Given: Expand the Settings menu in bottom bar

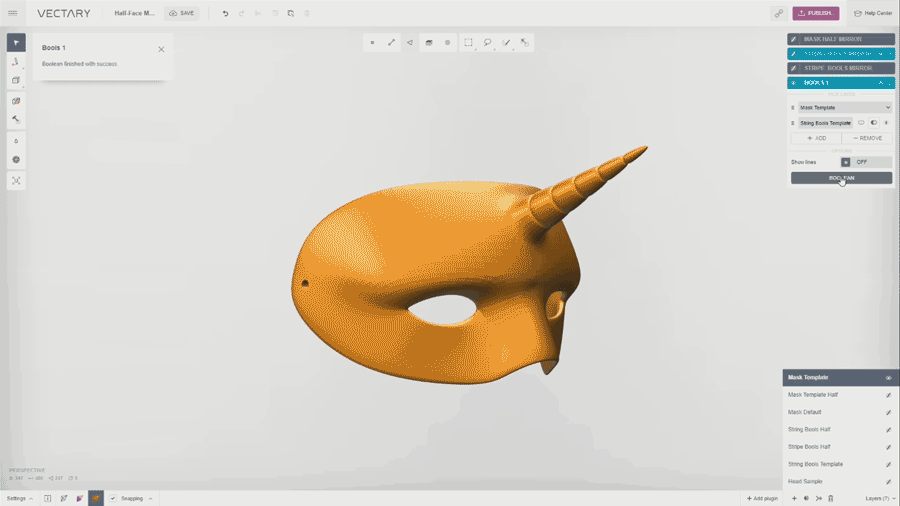Looking at the screenshot, I should [x=20, y=498].
